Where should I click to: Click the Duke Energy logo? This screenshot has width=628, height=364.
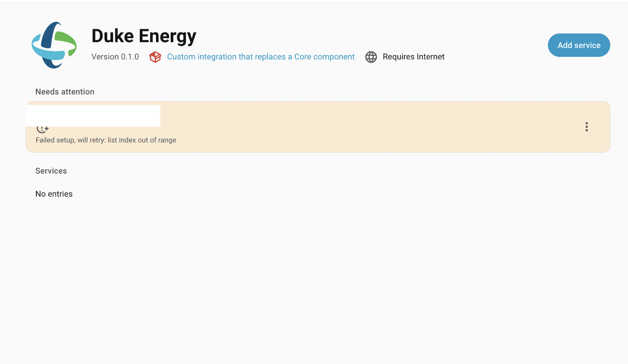tap(54, 45)
